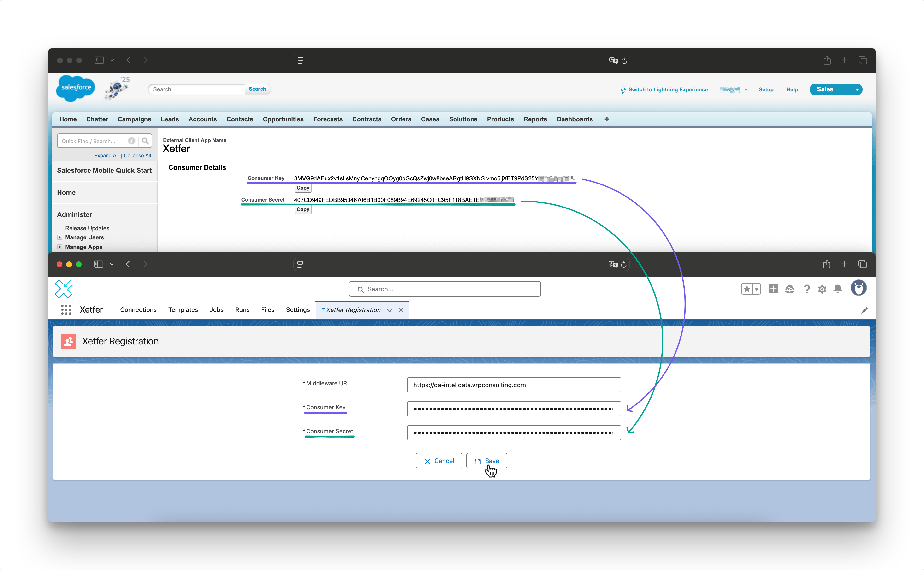Click Collapse All link
This screenshot has height=570, width=924.
click(x=137, y=155)
